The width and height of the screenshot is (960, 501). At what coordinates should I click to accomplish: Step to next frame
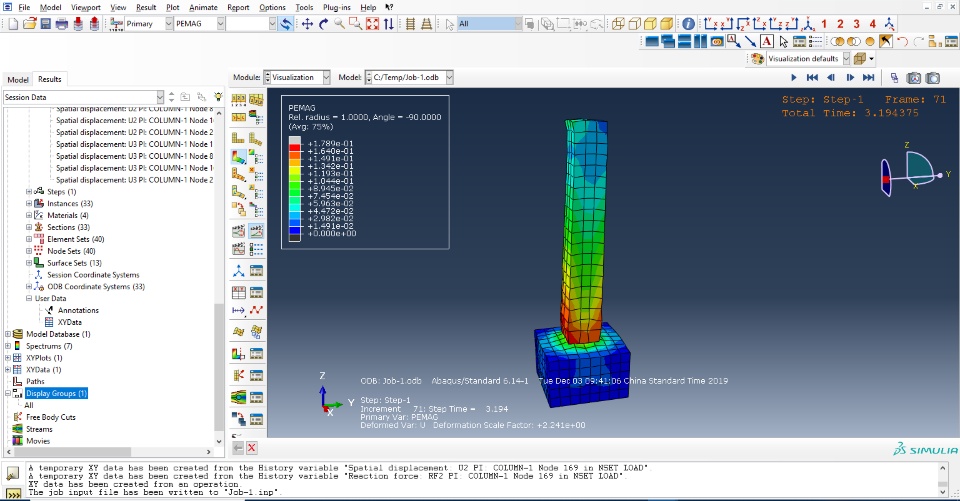[850, 78]
